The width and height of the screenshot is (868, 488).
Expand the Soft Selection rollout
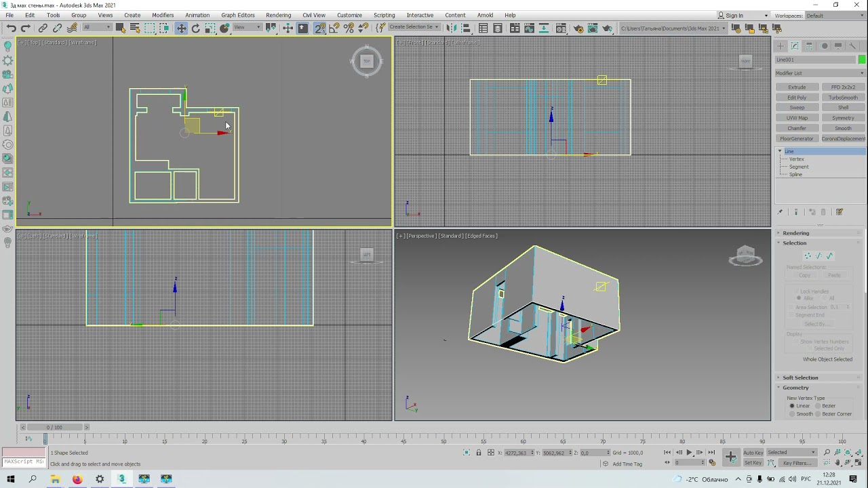tap(800, 378)
